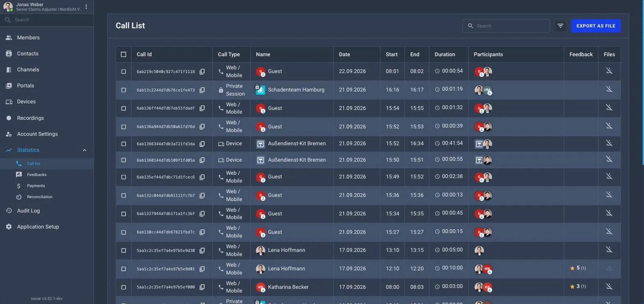This screenshot has height=304, width=644.
Task: Click the Devices sidebar icon
Action: pos(9,102)
